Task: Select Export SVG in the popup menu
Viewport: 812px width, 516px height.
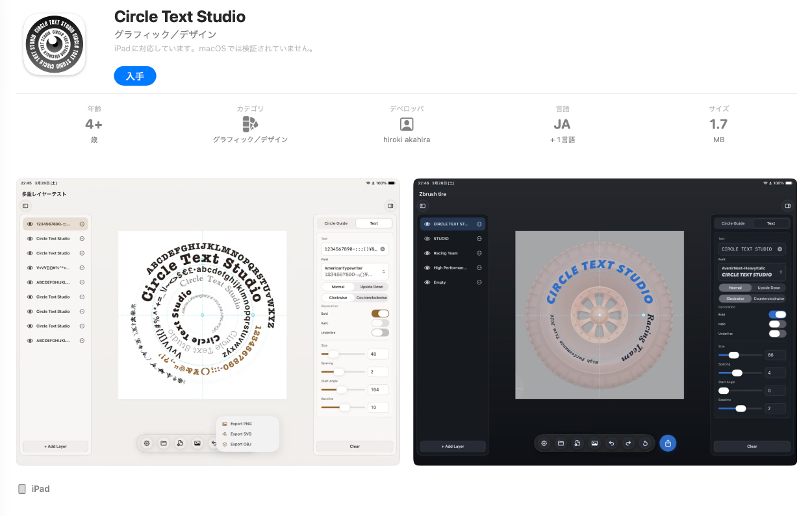Action: pyautogui.click(x=240, y=434)
